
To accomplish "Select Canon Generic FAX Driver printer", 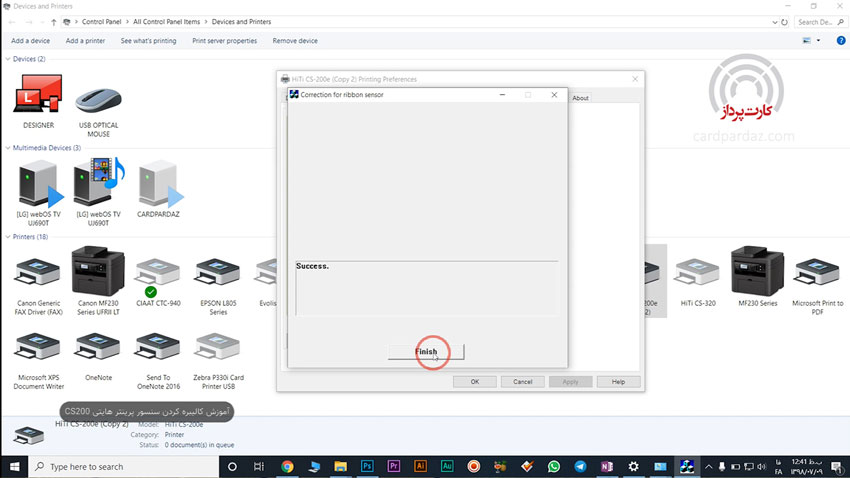I will coord(38,286).
